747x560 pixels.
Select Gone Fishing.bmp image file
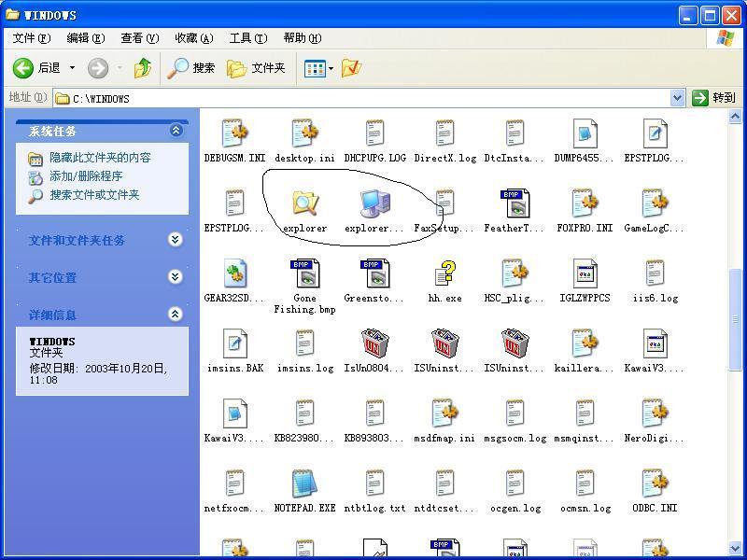click(305, 286)
